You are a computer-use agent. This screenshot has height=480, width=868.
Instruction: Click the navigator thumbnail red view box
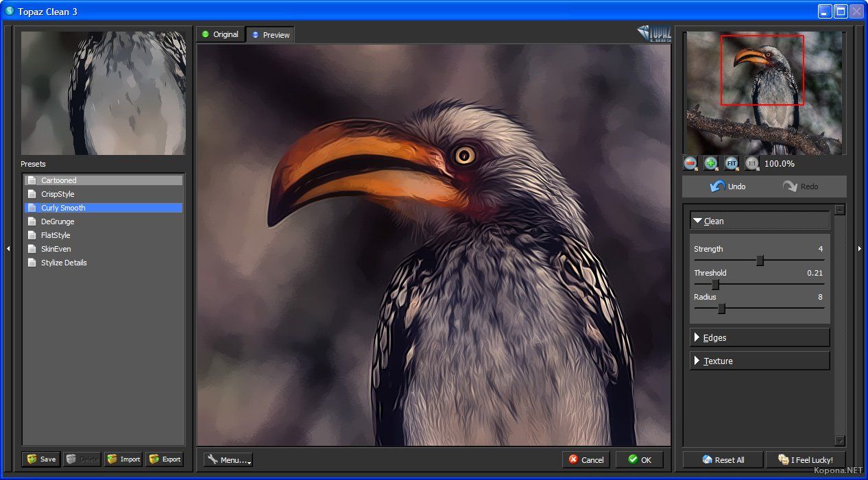click(x=762, y=70)
